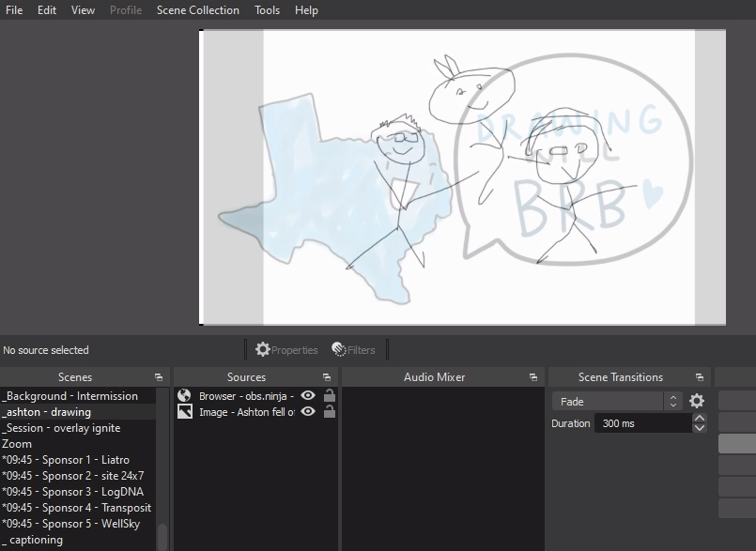Select the _captioning scene

[78, 540]
